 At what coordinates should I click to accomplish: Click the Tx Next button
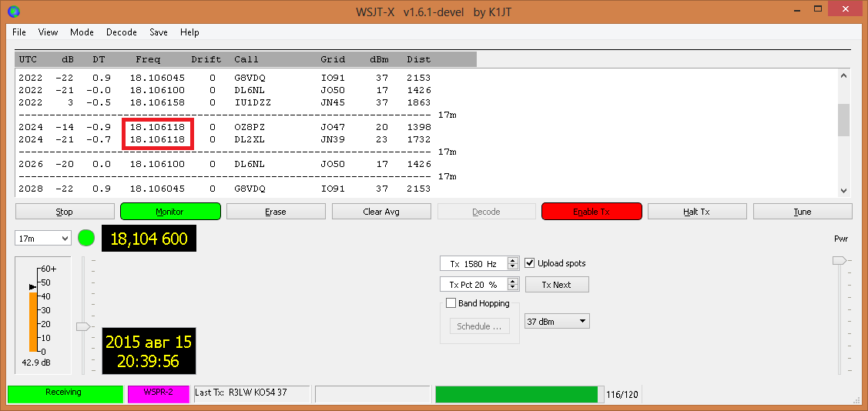[x=556, y=285]
